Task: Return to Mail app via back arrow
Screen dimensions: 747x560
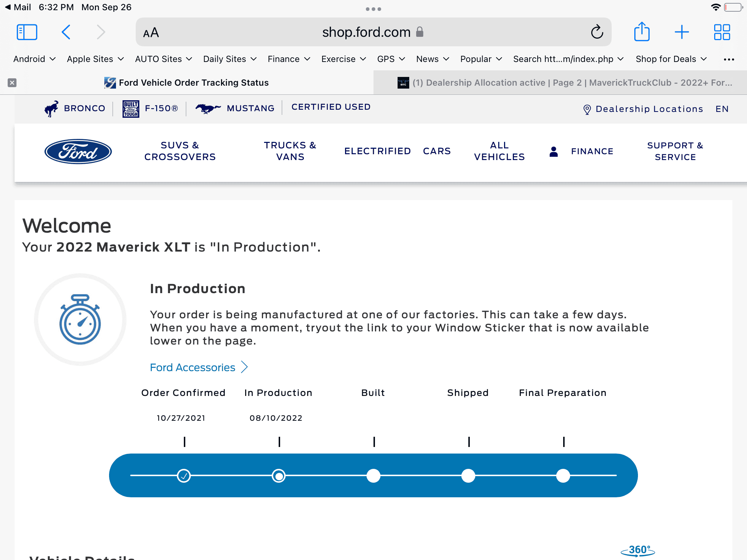Action: point(18,7)
